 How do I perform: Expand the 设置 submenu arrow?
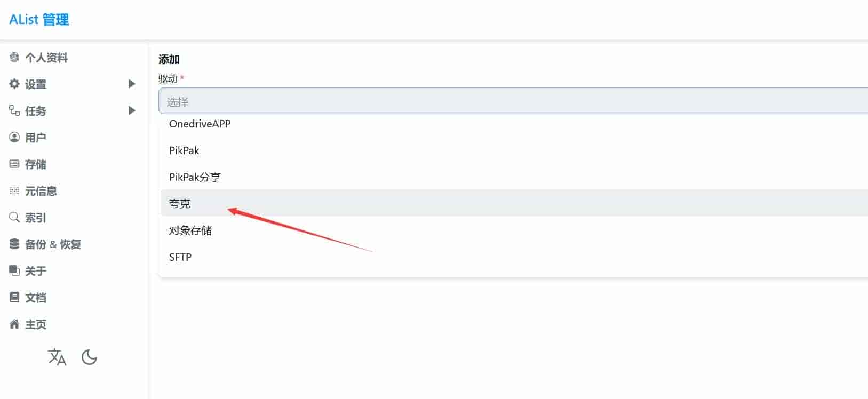pos(132,84)
